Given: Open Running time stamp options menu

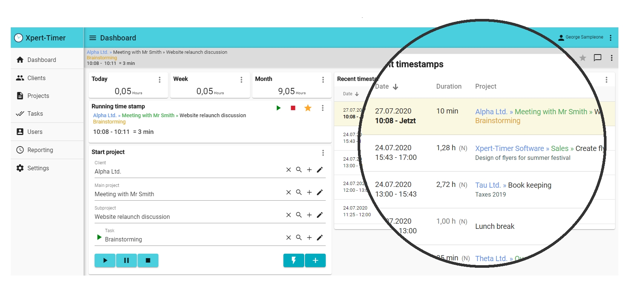Looking at the screenshot, I should (x=323, y=108).
